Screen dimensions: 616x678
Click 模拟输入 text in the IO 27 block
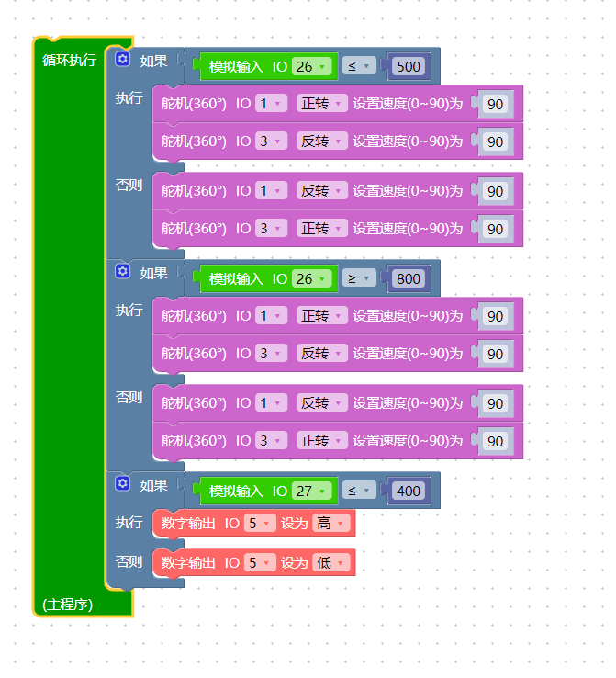point(236,492)
